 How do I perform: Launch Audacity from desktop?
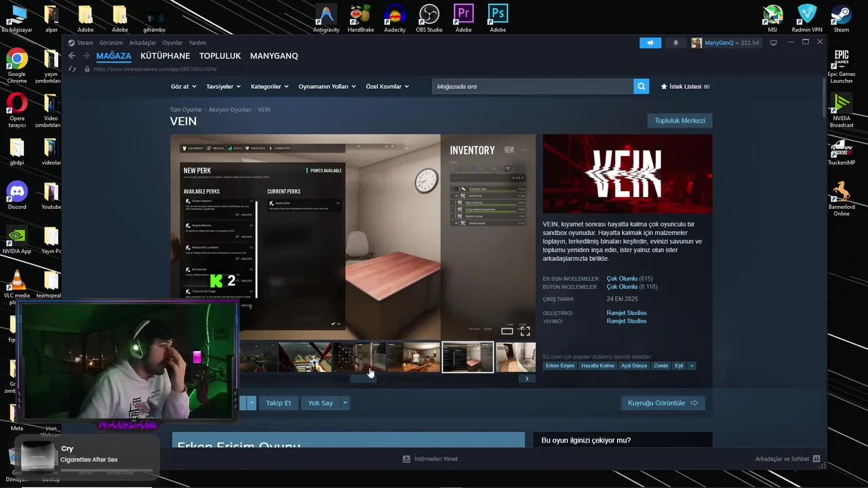(395, 18)
